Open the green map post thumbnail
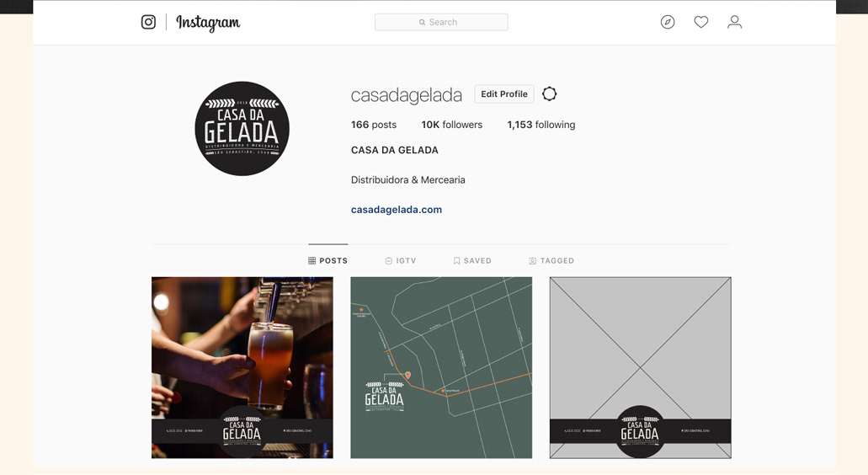This screenshot has height=475, width=868. point(441,367)
